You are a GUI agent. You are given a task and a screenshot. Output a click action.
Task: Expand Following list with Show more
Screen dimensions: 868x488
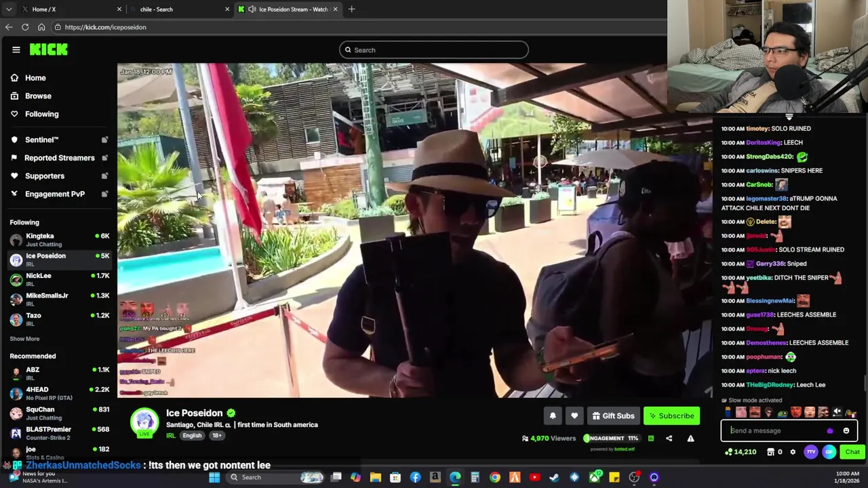click(24, 339)
